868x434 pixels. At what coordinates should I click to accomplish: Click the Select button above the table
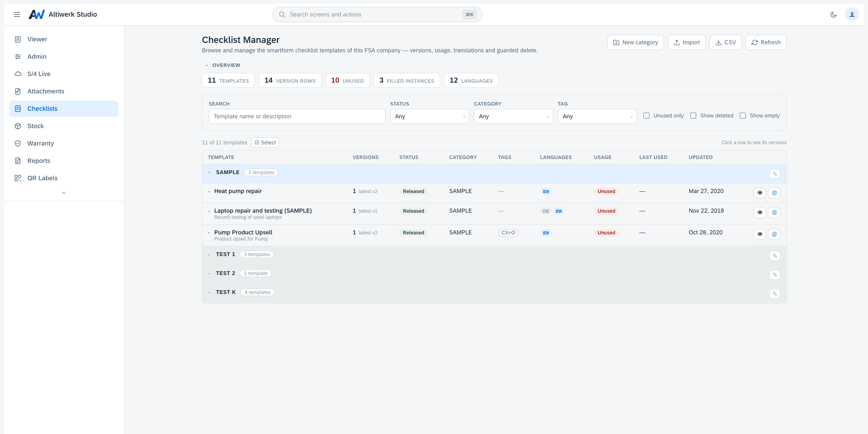[x=265, y=143]
